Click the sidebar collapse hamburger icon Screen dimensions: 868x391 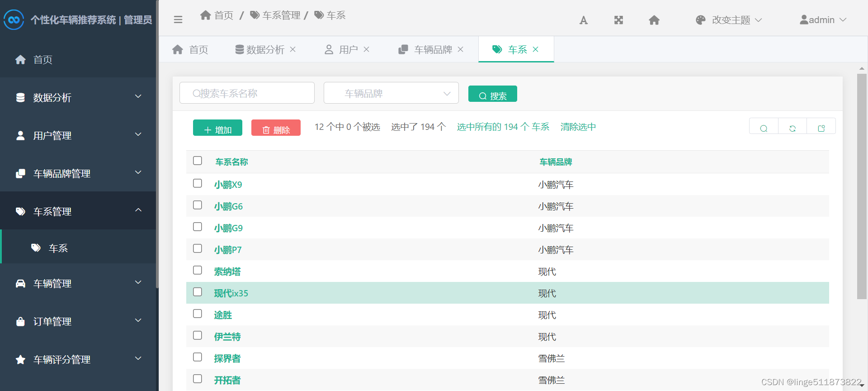(178, 19)
